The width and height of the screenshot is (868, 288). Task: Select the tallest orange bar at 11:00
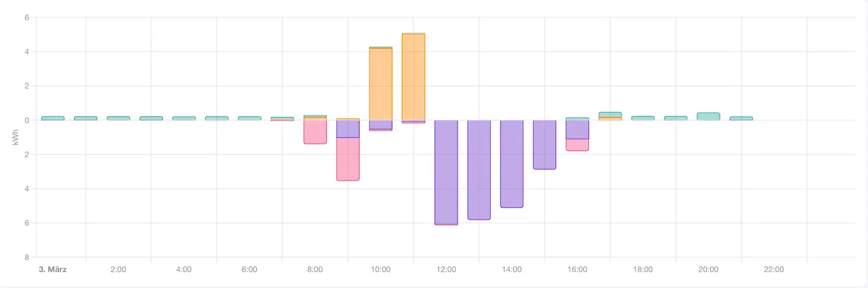[x=414, y=76]
